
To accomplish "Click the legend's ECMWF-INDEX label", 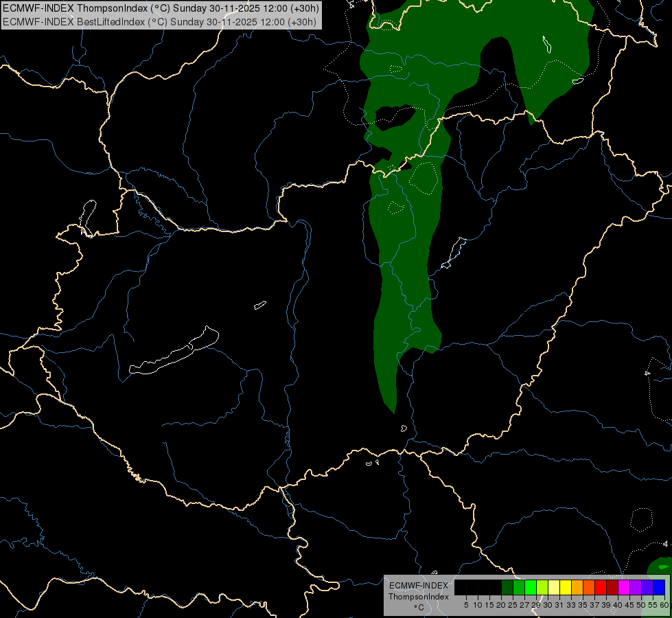I will tap(419, 586).
